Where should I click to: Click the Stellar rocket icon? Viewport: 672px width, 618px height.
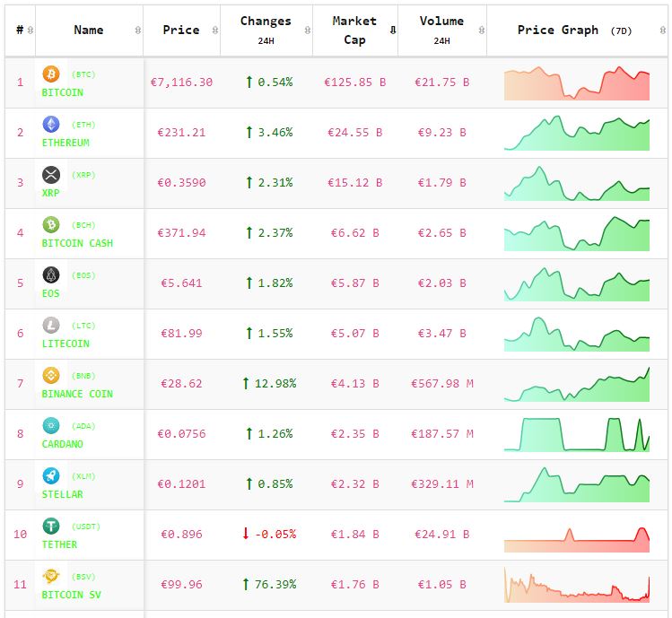click(x=51, y=476)
